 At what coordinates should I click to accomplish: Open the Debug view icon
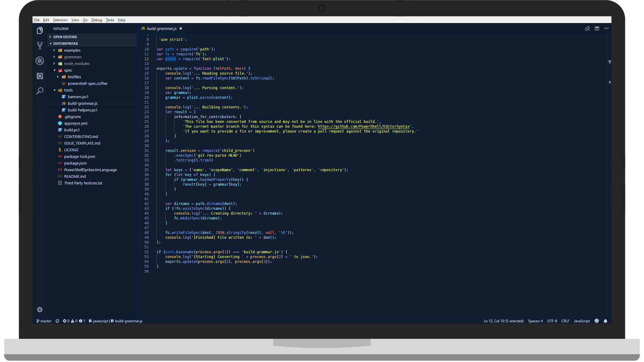pyautogui.click(x=40, y=61)
